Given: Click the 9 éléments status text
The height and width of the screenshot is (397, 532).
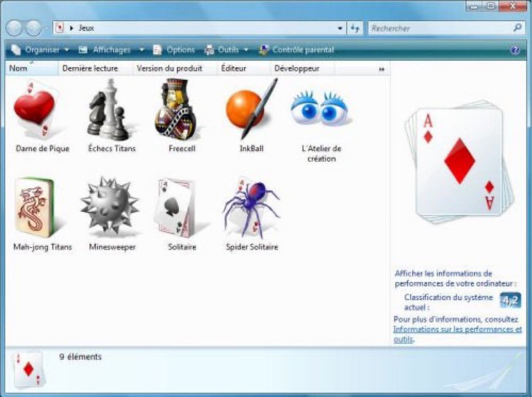Looking at the screenshot, I should click(80, 357).
